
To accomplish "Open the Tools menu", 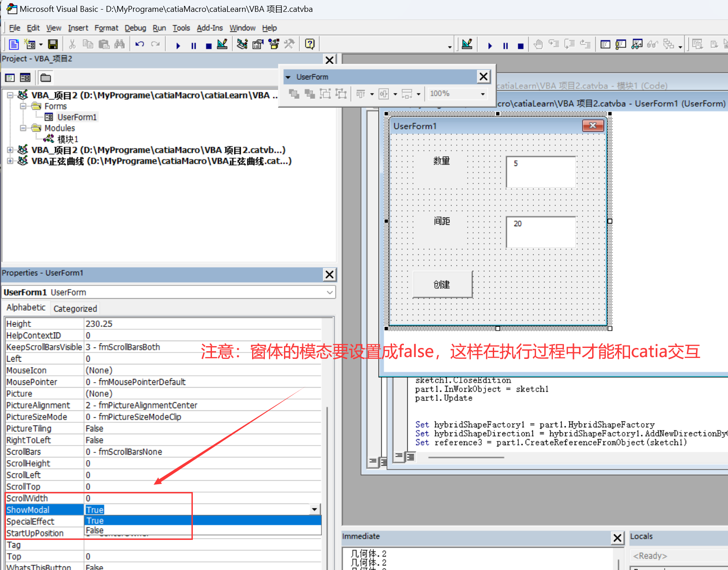I will tap(181, 28).
